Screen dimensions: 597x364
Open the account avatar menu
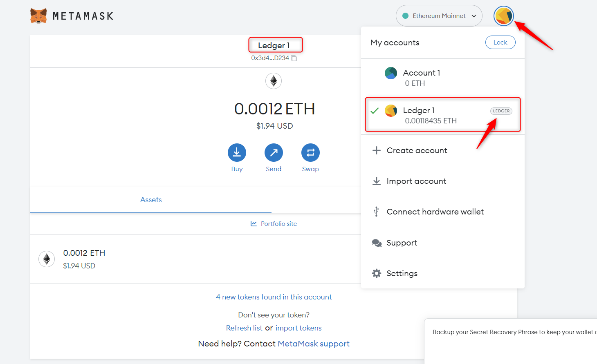point(503,16)
